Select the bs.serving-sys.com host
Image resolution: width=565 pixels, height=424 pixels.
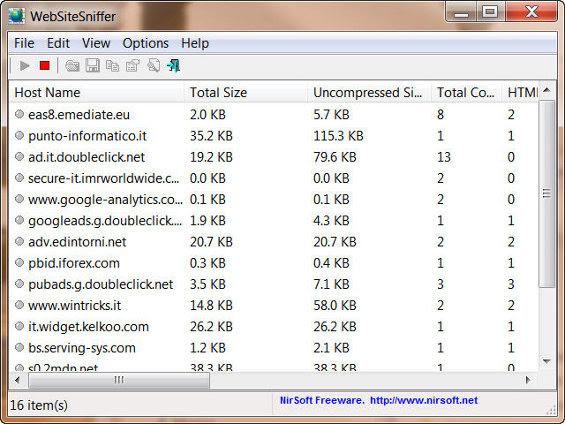(82, 348)
